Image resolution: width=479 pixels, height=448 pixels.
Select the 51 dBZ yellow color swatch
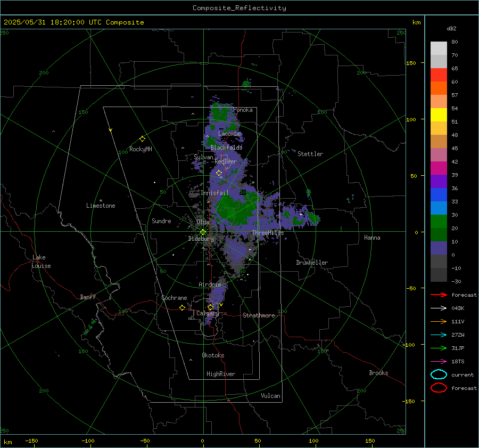click(439, 115)
